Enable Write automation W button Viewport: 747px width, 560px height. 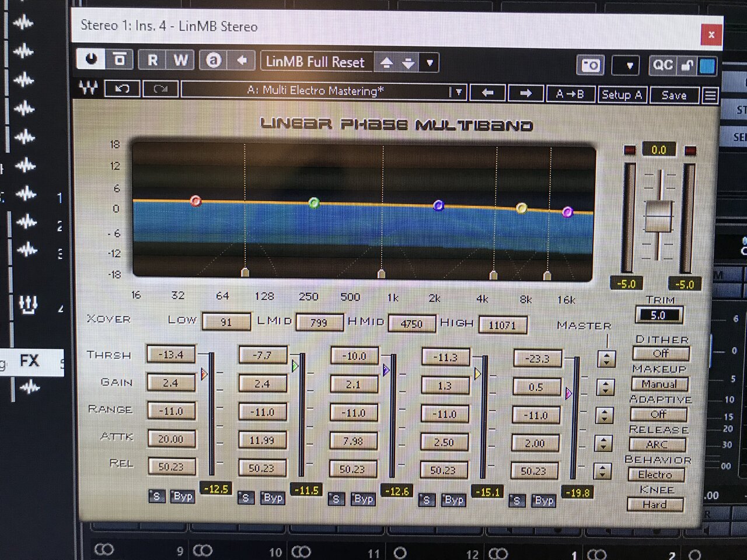coord(180,60)
